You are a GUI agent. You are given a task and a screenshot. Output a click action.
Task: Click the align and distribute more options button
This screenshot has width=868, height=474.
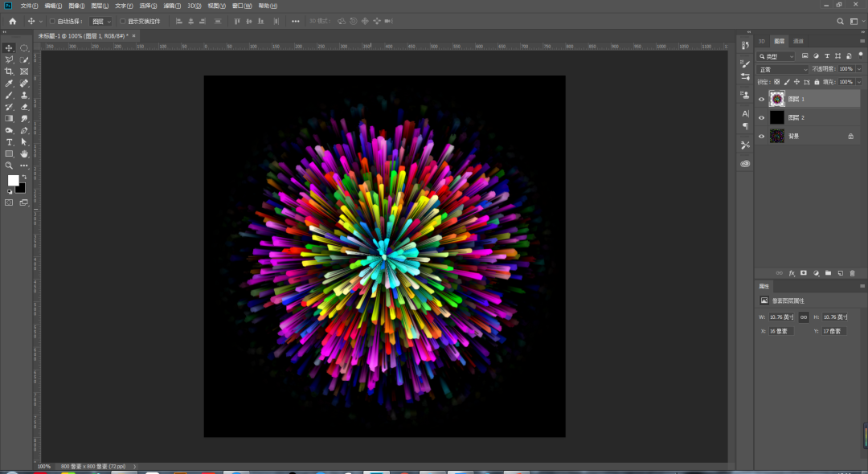pos(296,22)
